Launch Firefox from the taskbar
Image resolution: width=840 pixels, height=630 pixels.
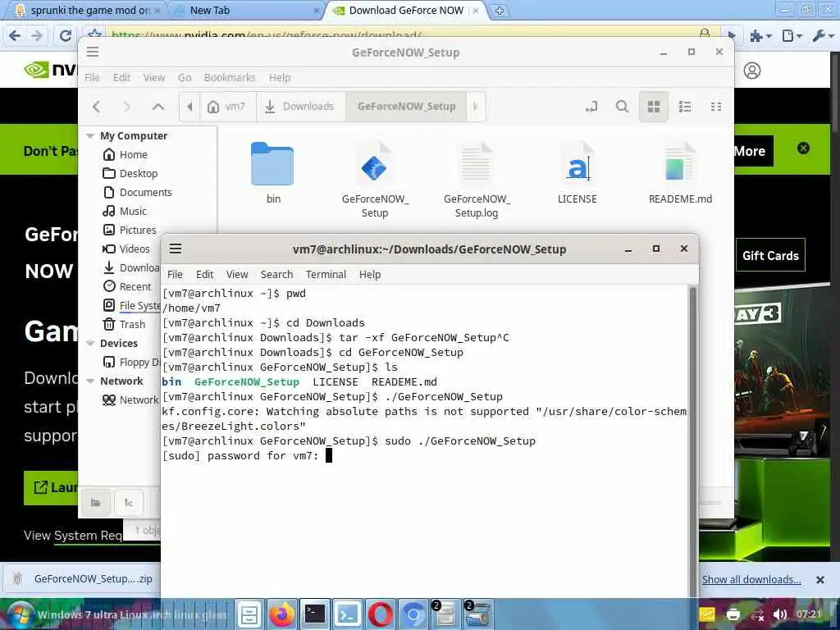282,614
